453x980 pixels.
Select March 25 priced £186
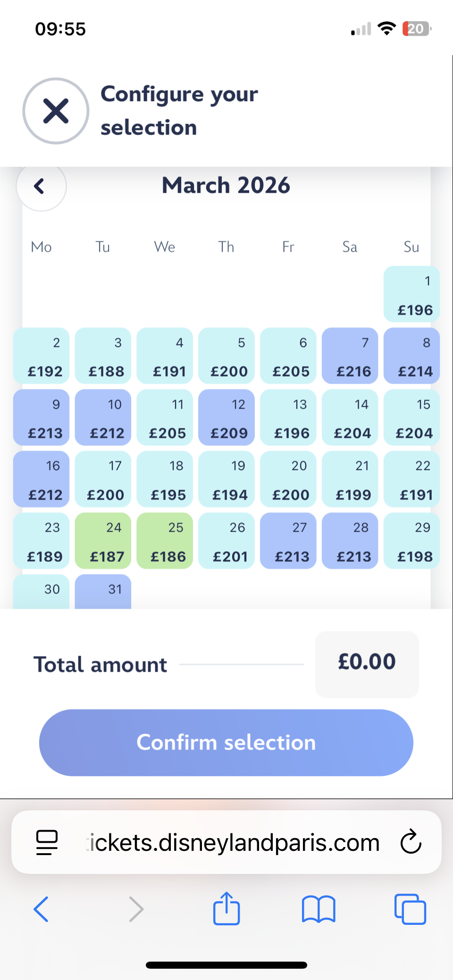click(x=165, y=541)
